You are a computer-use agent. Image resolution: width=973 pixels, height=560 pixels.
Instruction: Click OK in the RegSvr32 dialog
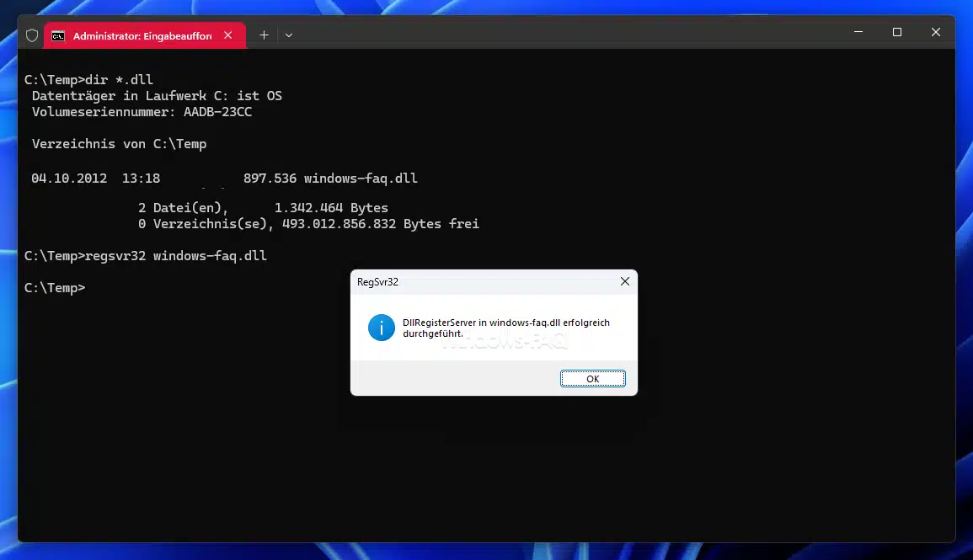(592, 378)
